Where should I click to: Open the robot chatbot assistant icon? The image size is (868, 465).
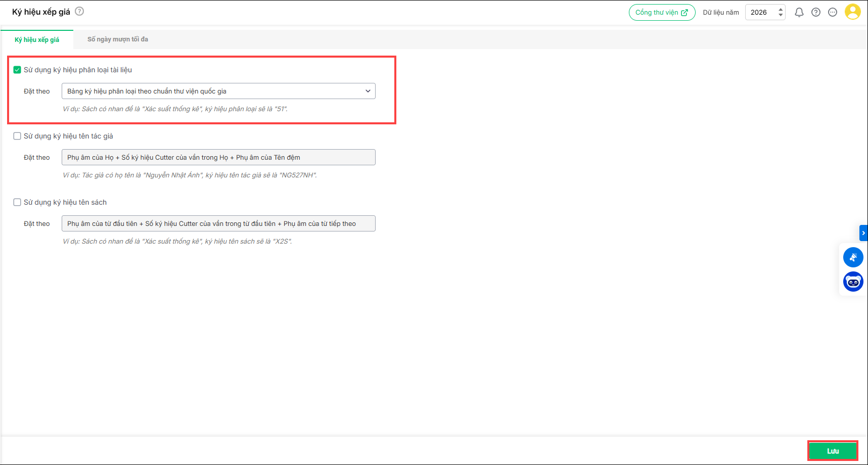(853, 282)
